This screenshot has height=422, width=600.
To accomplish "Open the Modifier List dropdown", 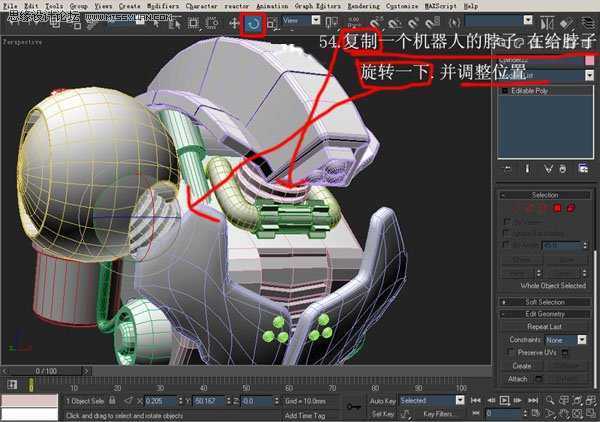I will [x=546, y=75].
